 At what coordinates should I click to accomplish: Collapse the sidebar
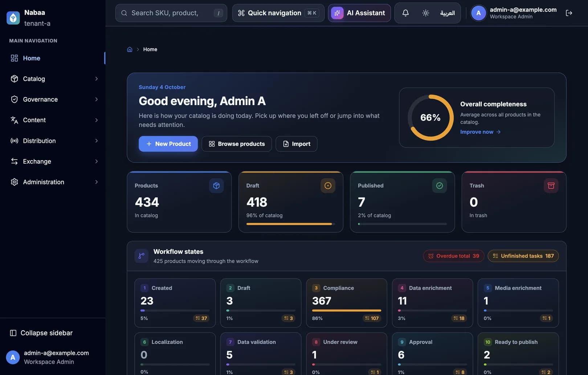tap(41, 333)
